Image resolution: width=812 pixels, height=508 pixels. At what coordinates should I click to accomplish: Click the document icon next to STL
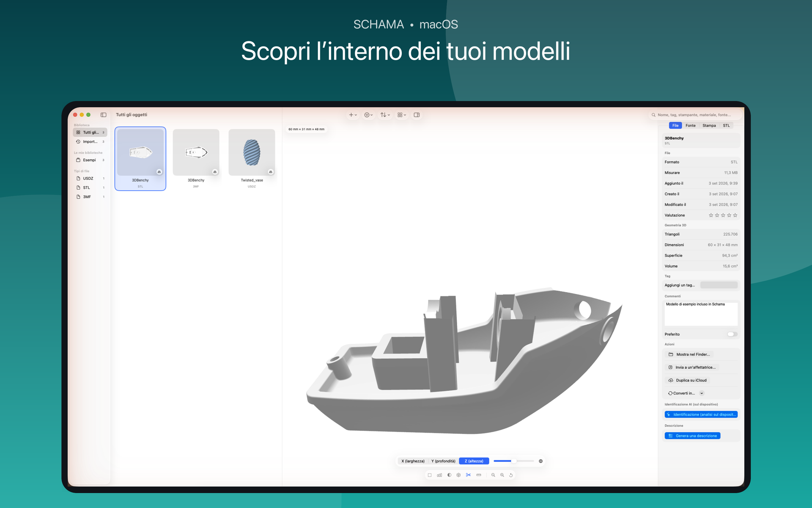[78, 188]
